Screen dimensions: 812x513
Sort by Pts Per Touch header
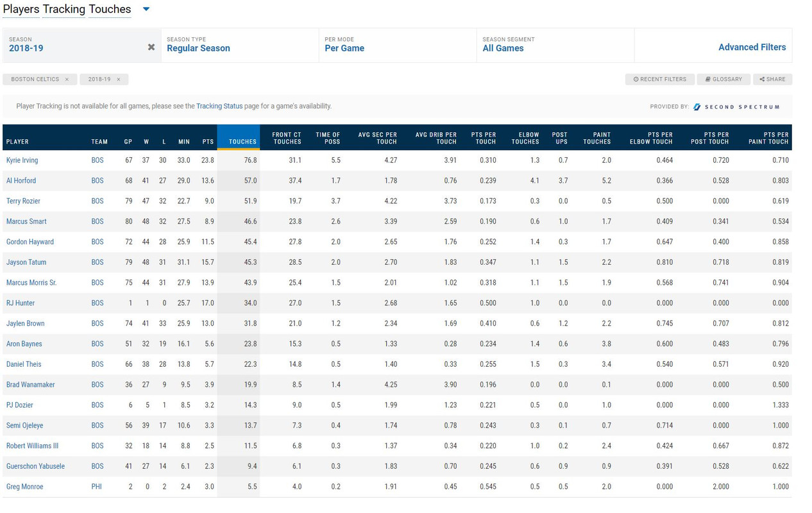(x=482, y=138)
